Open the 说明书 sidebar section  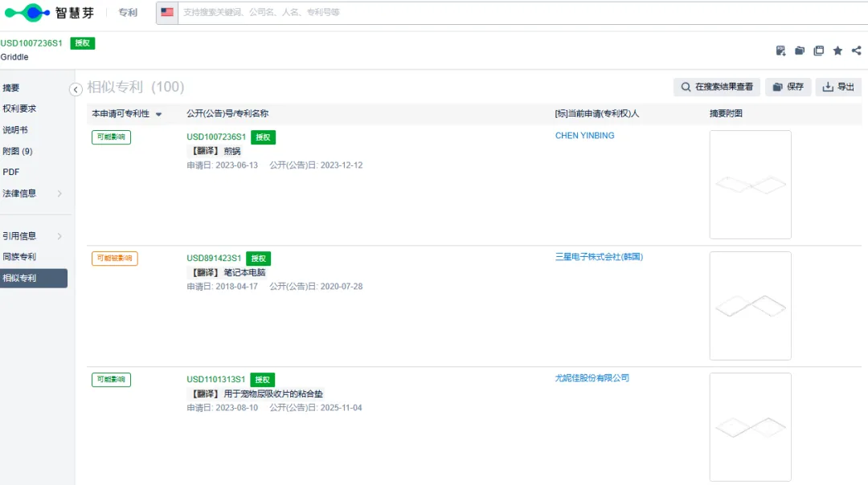pos(15,129)
